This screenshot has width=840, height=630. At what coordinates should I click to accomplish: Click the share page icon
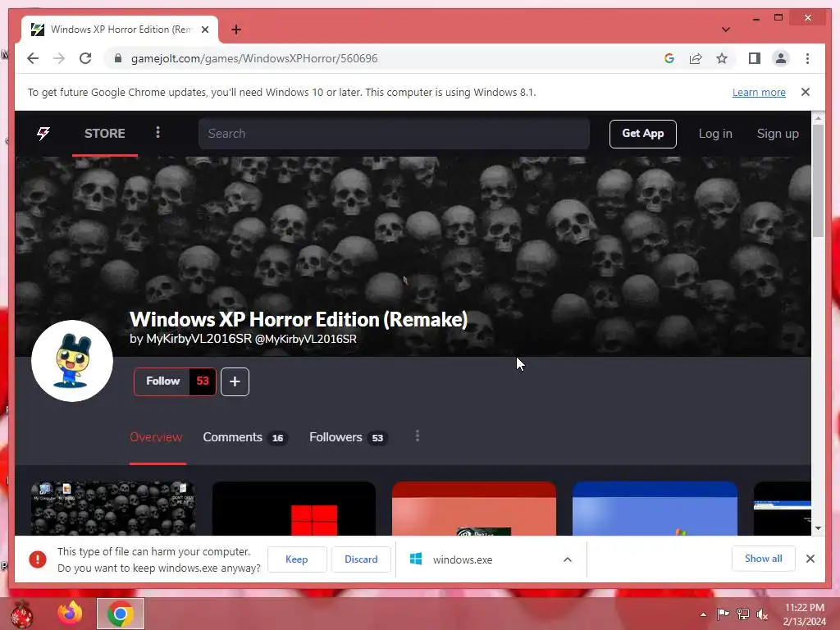coord(696,58)
